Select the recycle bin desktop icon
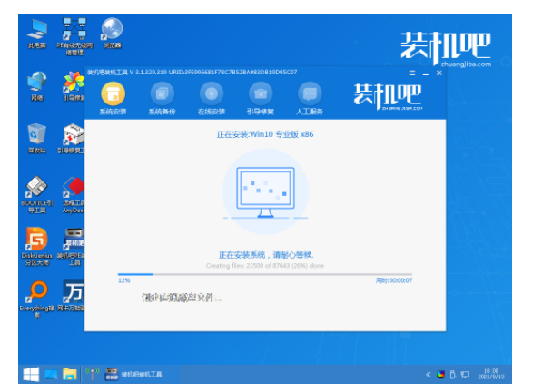Viewport: 533px width, 392px height. point(36,138)
